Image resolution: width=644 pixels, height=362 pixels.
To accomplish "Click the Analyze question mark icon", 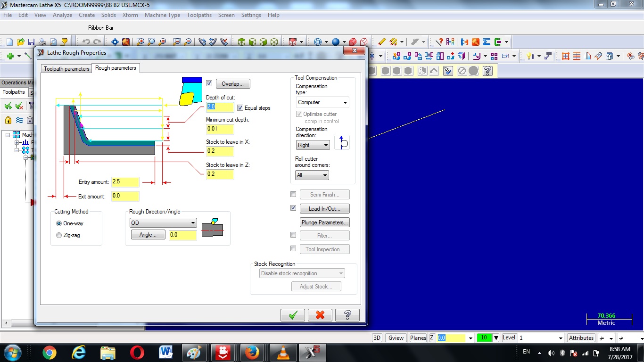I will tap(439, 42).
